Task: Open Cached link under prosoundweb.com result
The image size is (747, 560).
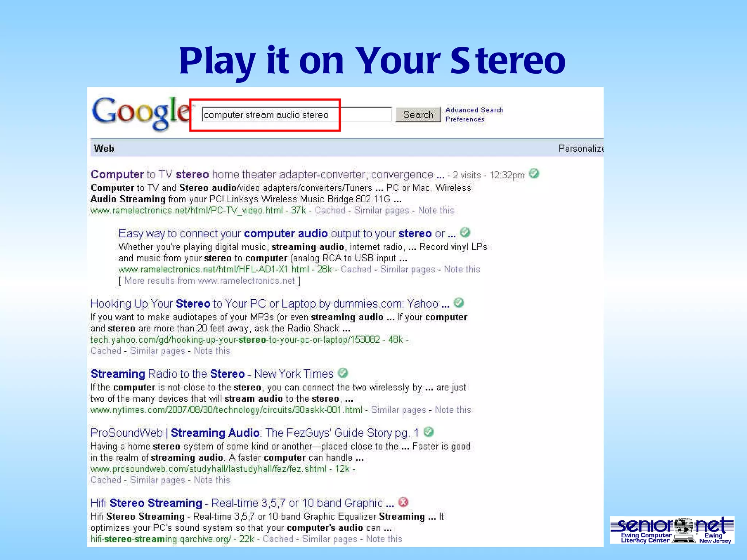Action: [106, 480]
